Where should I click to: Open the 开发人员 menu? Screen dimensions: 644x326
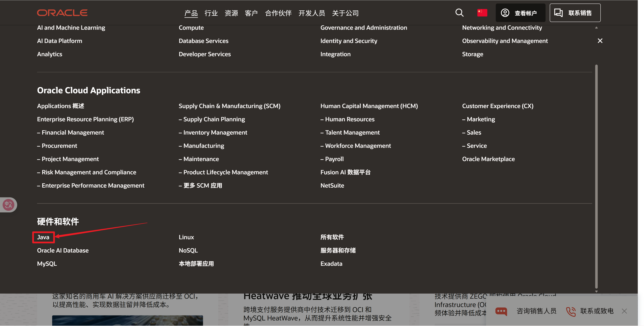(312, 13)
